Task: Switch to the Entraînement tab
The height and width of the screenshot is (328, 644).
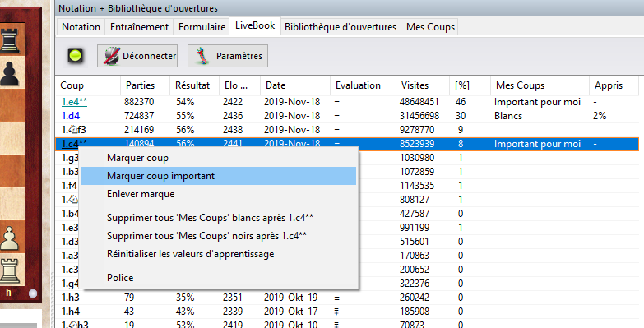Action: [139, 27]
